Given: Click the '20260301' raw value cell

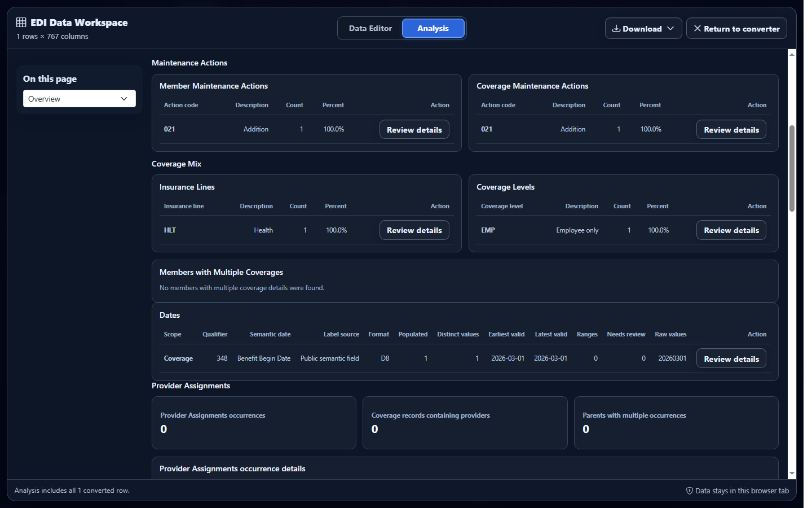Looking at the screenshot, I should (672, 358).
